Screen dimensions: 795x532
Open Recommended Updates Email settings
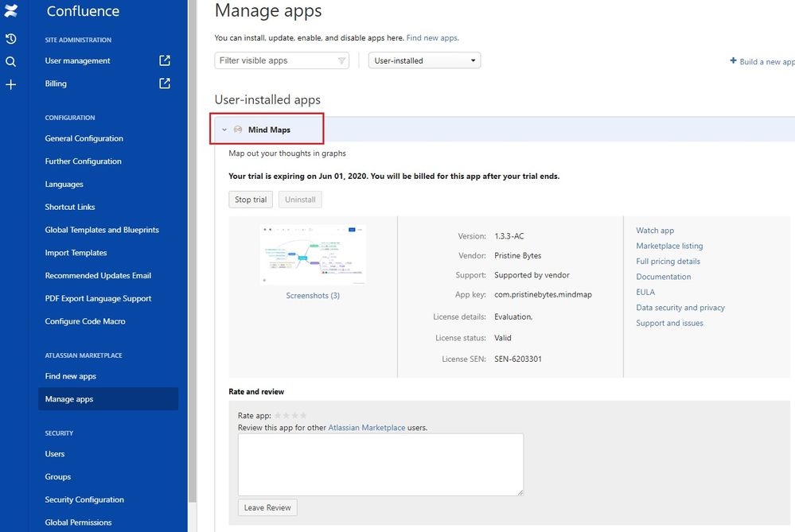(x=98, y=276)
